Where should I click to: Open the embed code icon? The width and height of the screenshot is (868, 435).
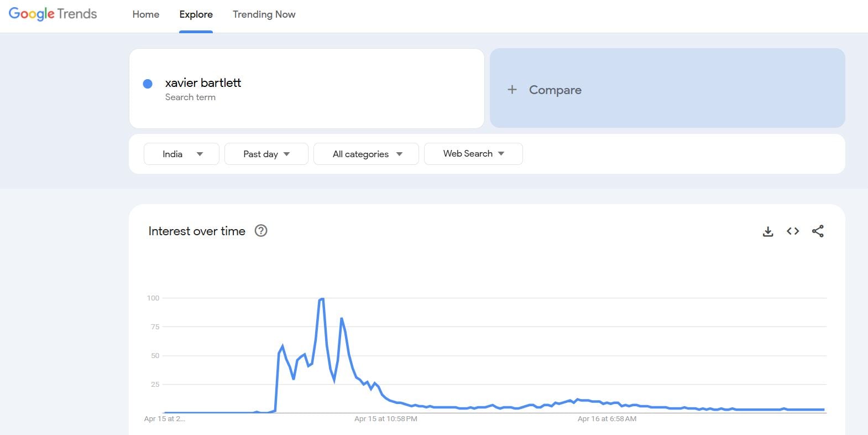pyautogui.click(x=793, y=231)
